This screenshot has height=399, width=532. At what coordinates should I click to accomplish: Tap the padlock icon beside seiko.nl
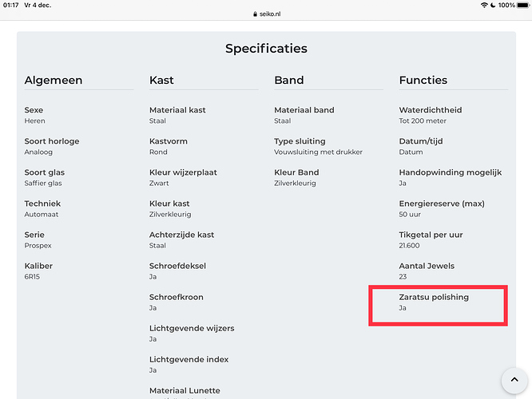(x=253, y=14)
